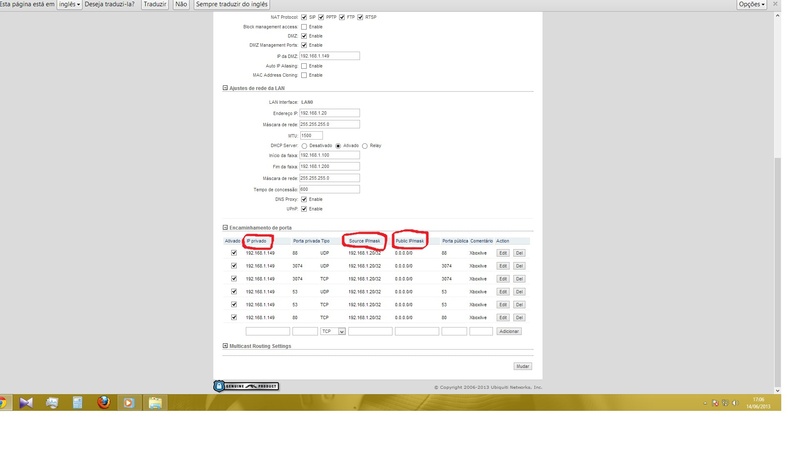The height and width of the screenshot is (450, 800).
Task: Open the Visual Studio taskbar icon
Action: point(26,403)
